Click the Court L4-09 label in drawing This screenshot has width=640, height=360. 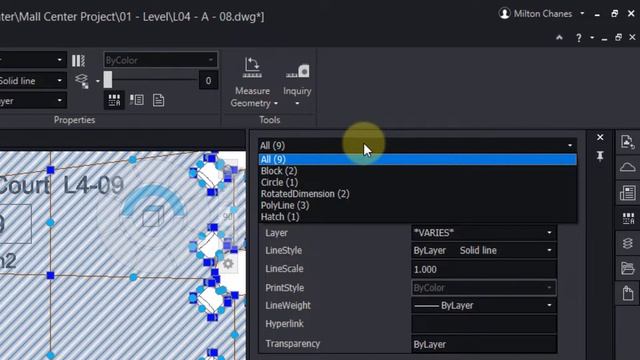pos(60,186)
